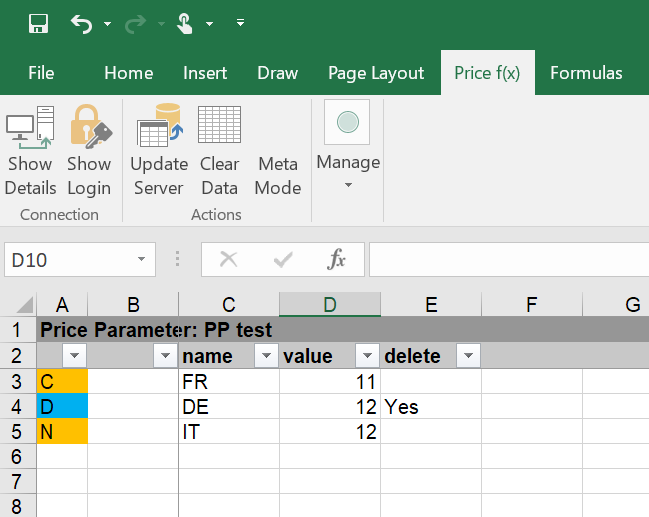Click the 'value' header cell text
The height and width of the screenshot is (517, 649).
[x=308, y=356]
